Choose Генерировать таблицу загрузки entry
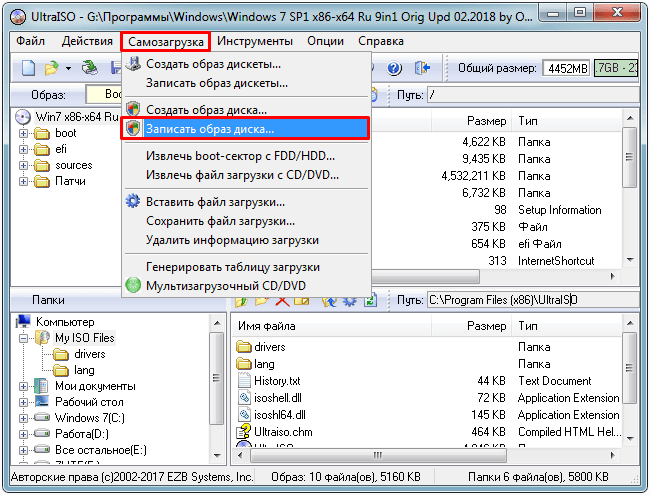Image resolution: width=650 pixels, height=495 pixels. tap(246, 267)
